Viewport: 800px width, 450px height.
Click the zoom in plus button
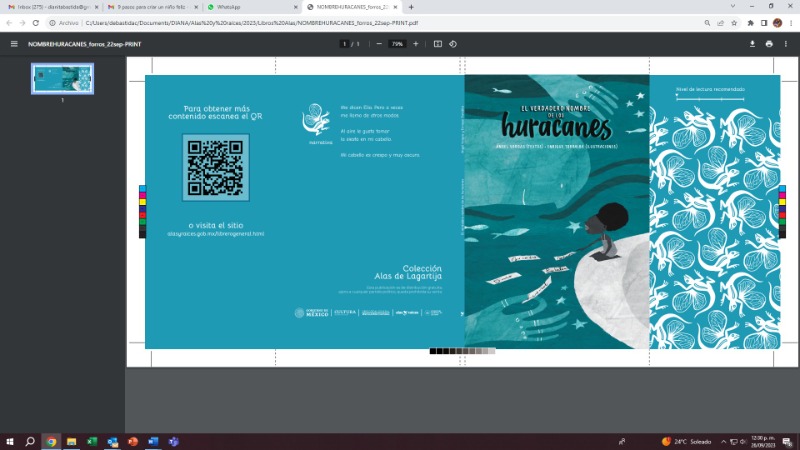[416, 44]
